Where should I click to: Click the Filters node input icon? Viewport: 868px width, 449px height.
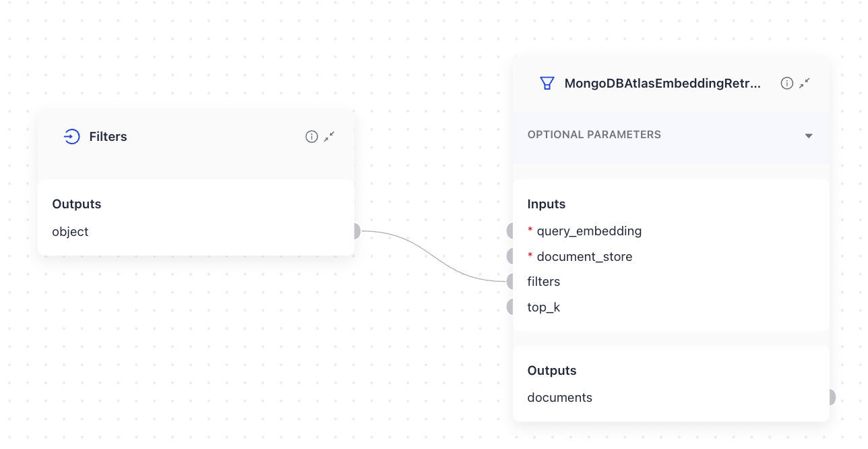[x=71, y=137]
